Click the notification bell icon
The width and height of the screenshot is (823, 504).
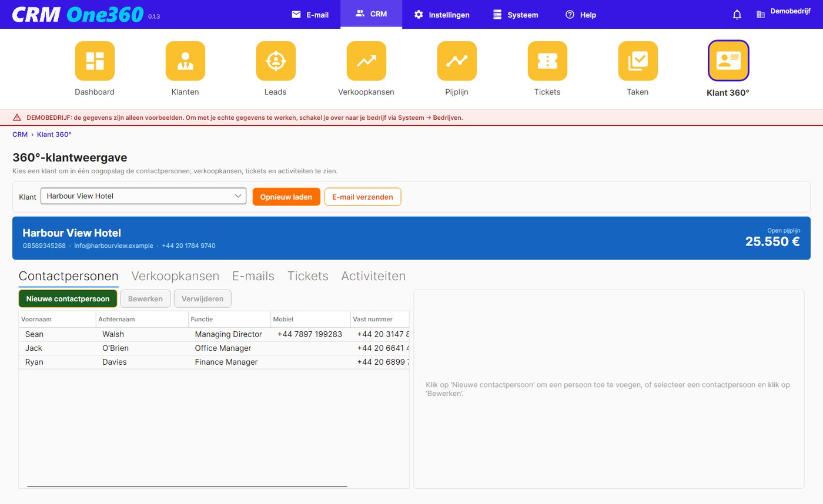(x=737, y=15)
